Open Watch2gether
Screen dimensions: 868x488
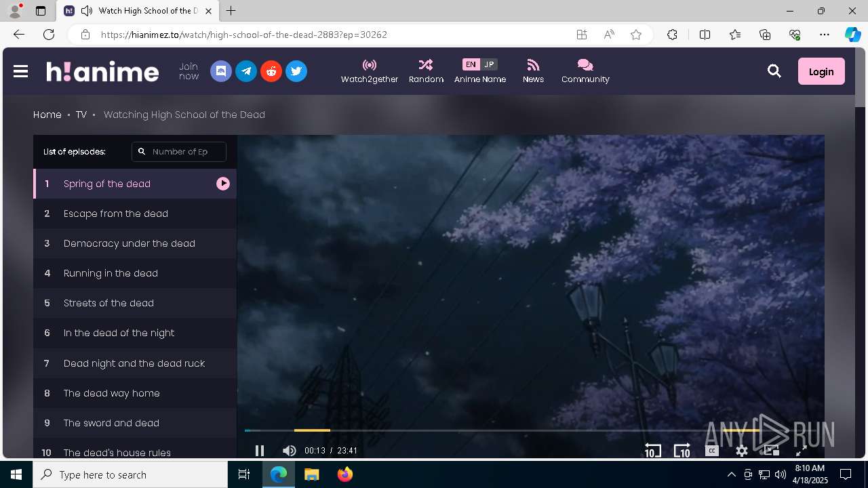coord(370,71)
